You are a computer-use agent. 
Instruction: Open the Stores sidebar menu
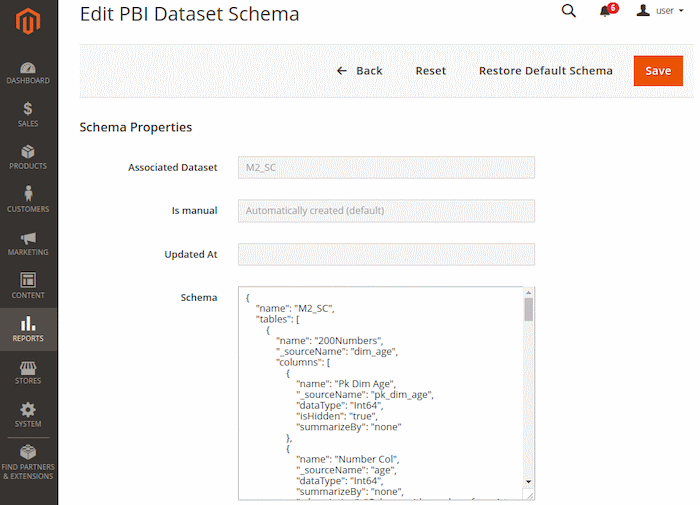coord(28,373)
